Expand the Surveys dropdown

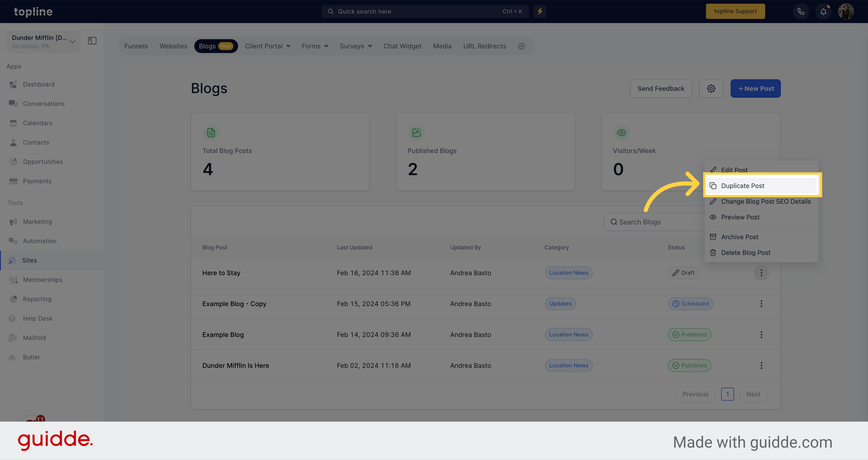pos(356,46)
